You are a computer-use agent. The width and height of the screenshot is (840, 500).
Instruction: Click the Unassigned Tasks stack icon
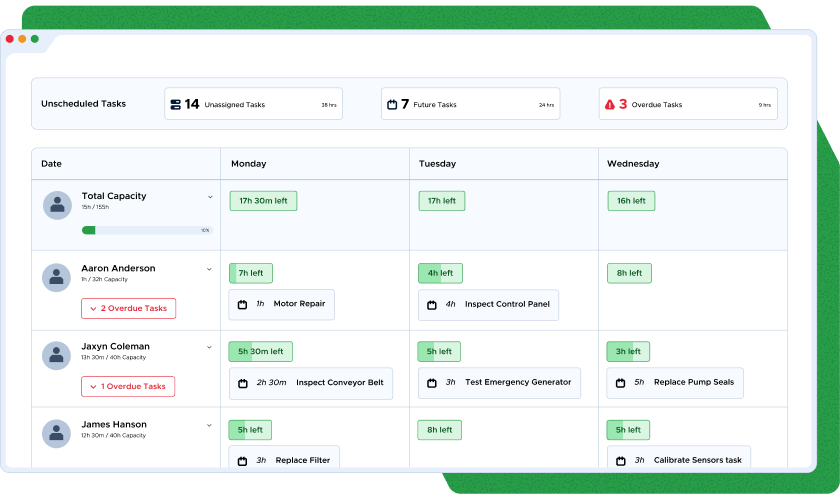(x=176, y=104)
